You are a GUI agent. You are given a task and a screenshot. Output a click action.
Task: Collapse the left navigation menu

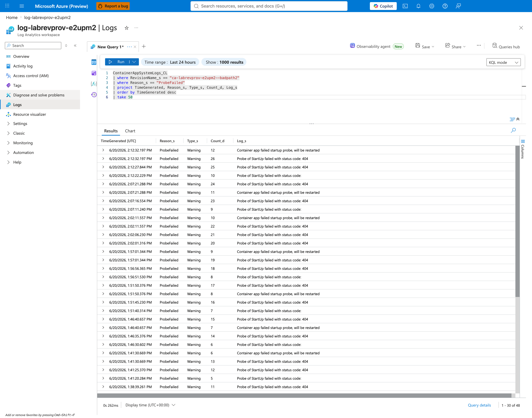point(75,46)
